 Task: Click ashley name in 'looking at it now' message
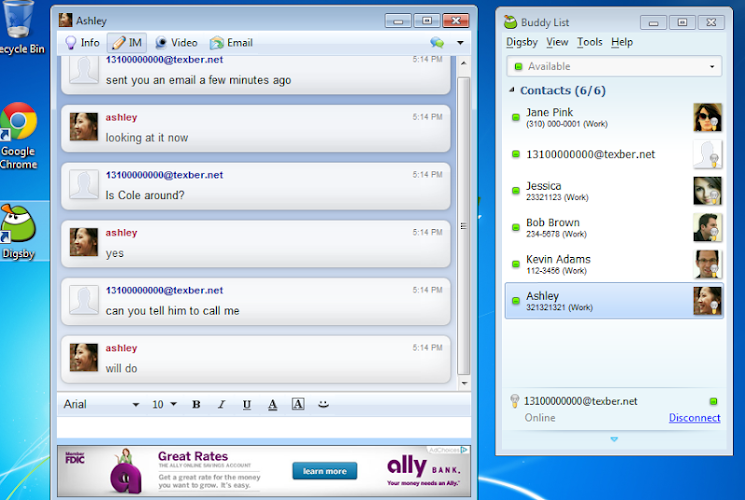pos(121,117)
